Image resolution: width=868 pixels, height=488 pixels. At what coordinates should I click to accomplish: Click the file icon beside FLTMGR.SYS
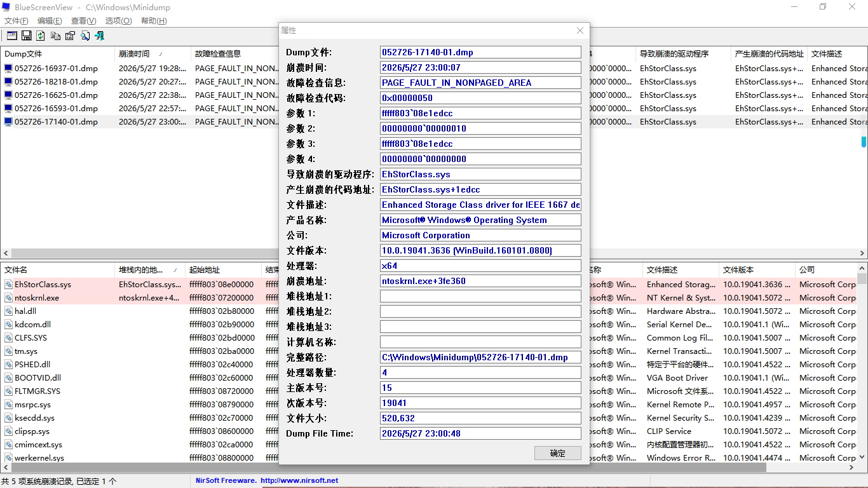[8, 391]
